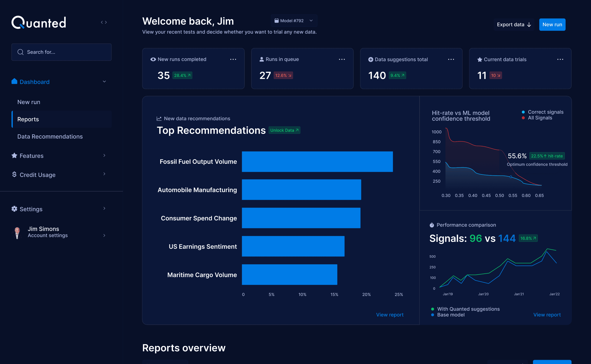This screenshot has width=591, height=364.
Task: Click the 55.6% confidence value
Action: (x=517, y=156)
